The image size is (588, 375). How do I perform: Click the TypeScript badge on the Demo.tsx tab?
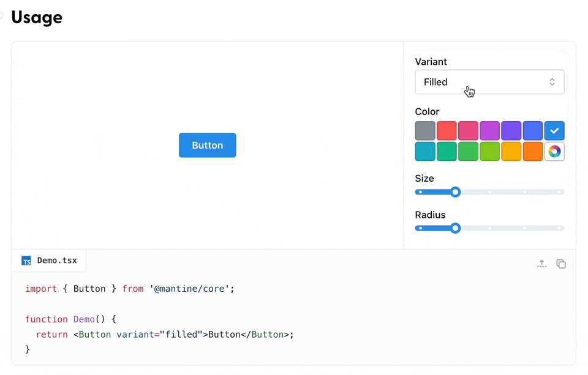point(26,261)
